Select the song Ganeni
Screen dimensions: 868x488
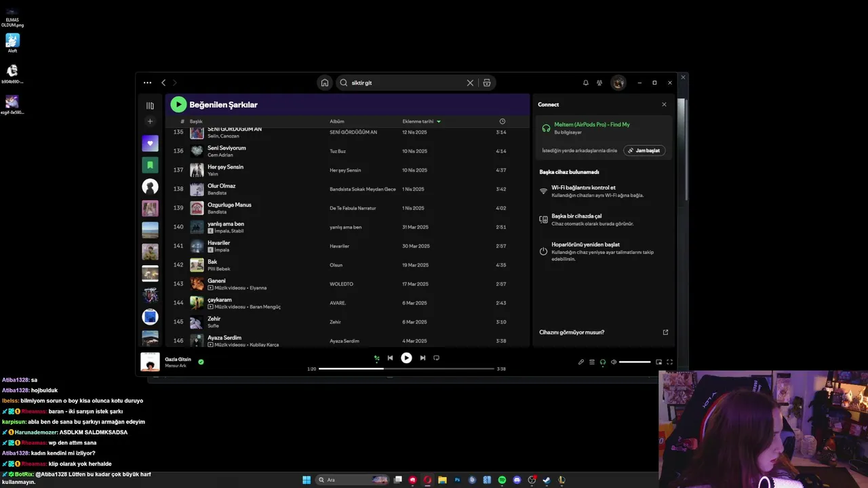coord(216,281)
